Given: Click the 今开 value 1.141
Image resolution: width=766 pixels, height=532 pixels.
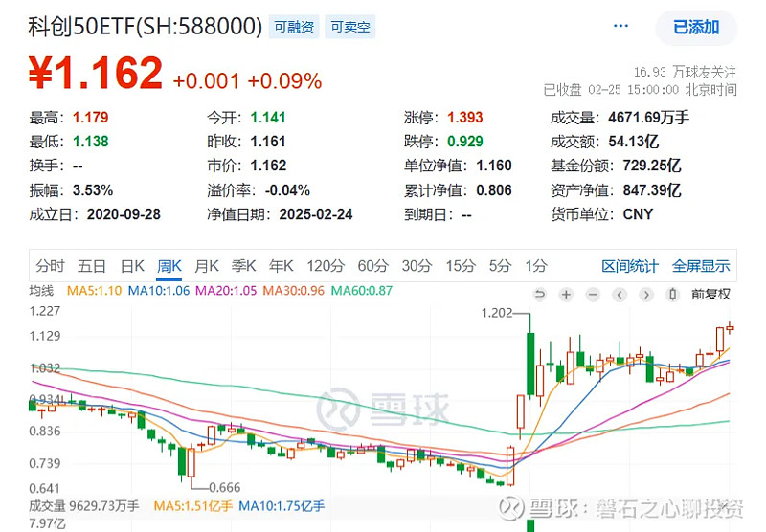Looking at the screenshot, I should pos(268,118).
